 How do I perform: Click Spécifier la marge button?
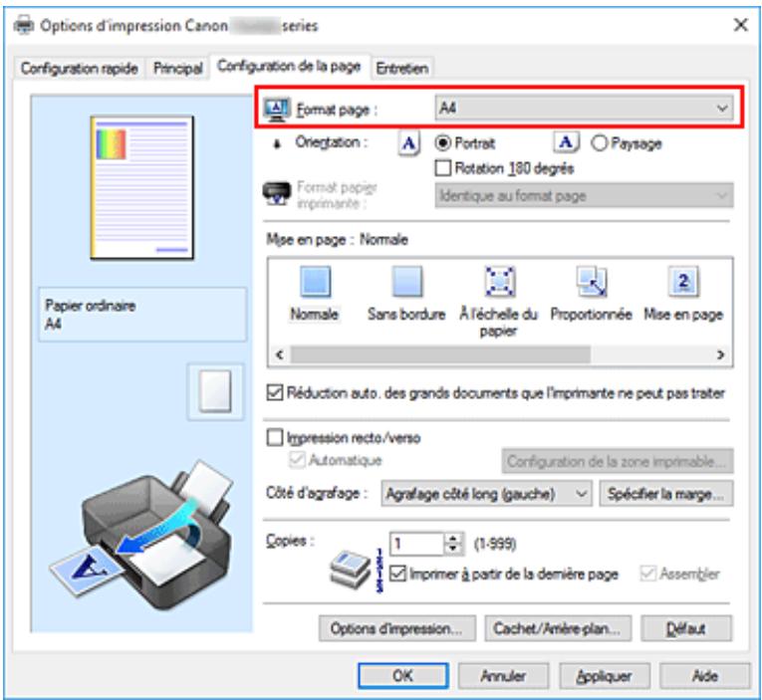click(x=666, y=494)
